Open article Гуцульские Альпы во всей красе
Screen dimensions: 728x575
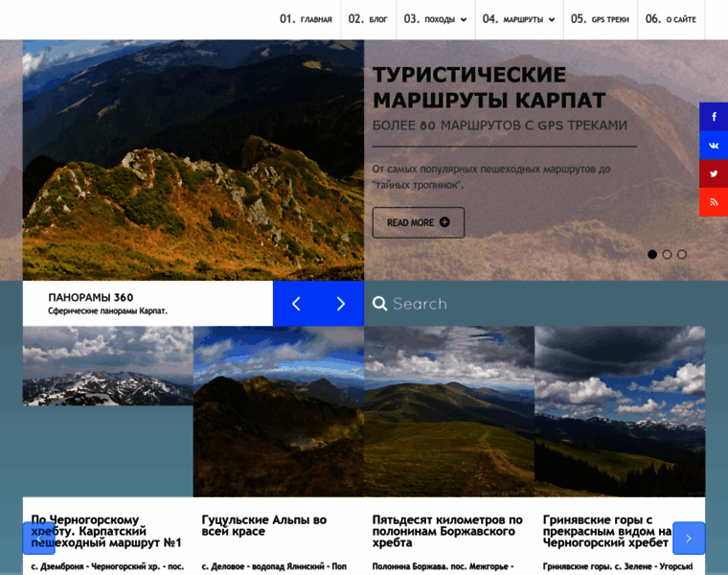[x=263, y=525]
